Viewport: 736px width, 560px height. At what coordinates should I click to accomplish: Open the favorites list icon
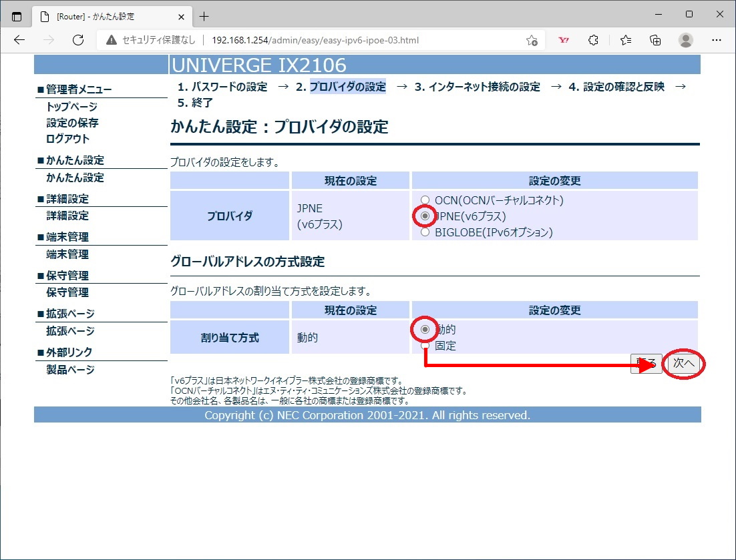626,40
